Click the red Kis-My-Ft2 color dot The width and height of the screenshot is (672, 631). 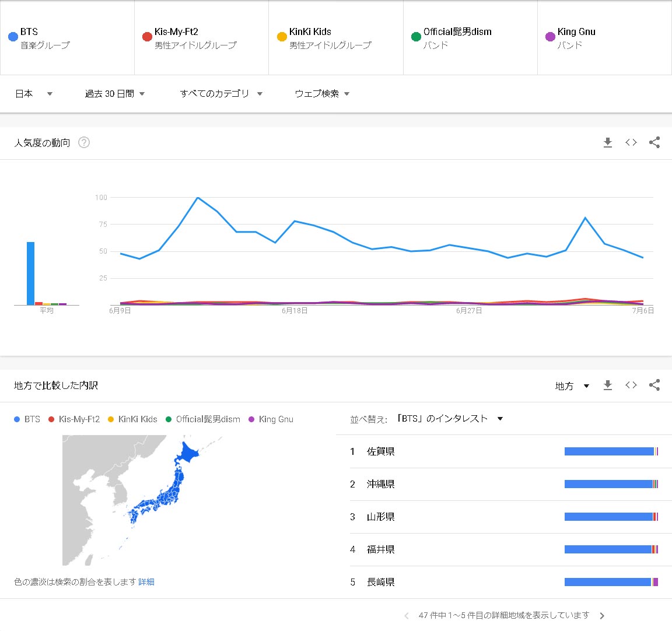tap(147, 37)
